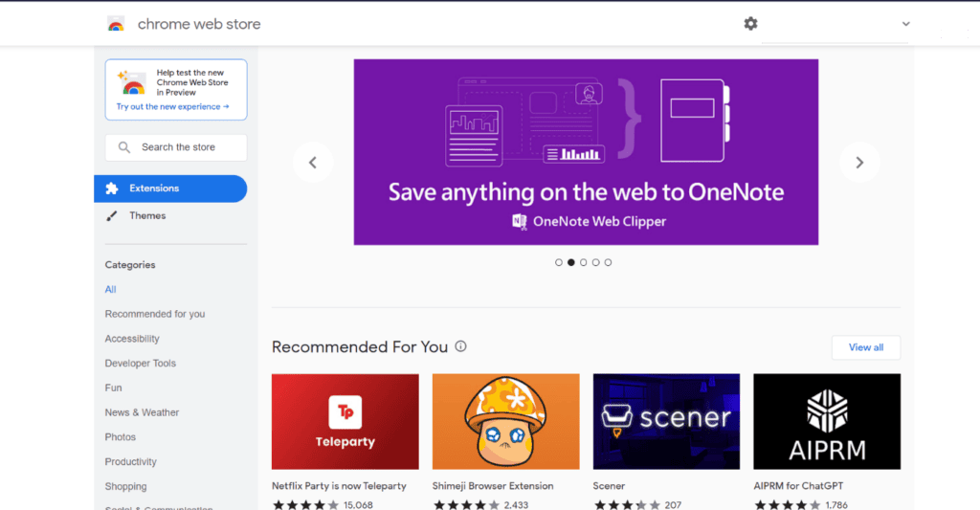Select the second carousel dot
This screenshot has height=510, width=980.
[x=571, y=262]
